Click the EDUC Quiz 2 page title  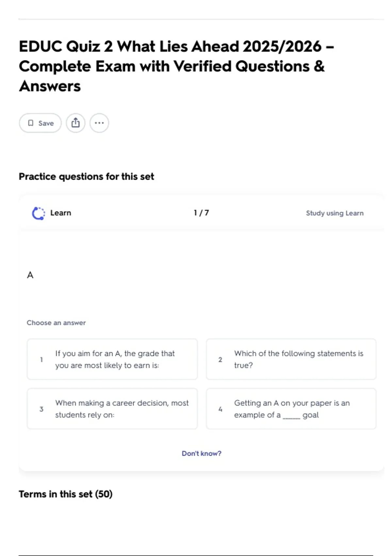coord(176,66)
